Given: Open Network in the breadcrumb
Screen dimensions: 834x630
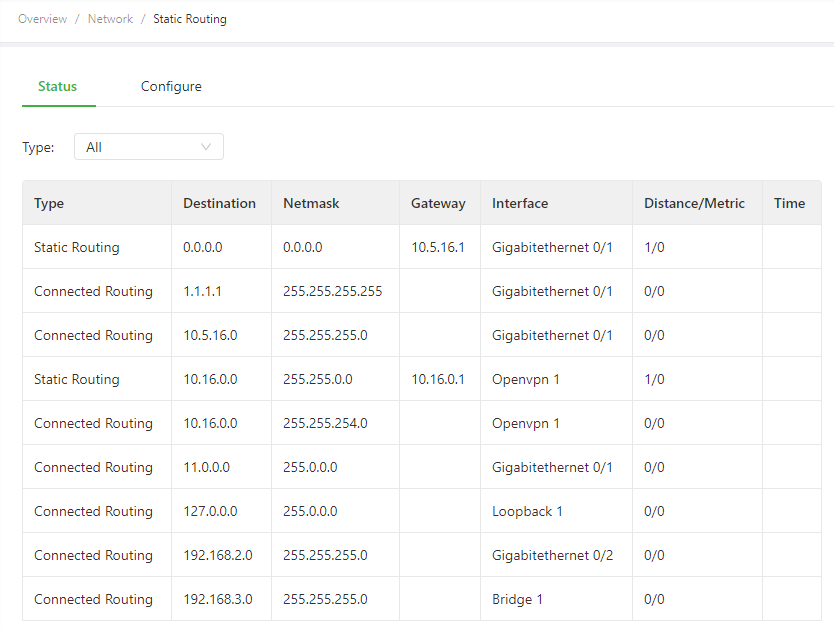Looking at the screenshot, I should pos(110,19).
